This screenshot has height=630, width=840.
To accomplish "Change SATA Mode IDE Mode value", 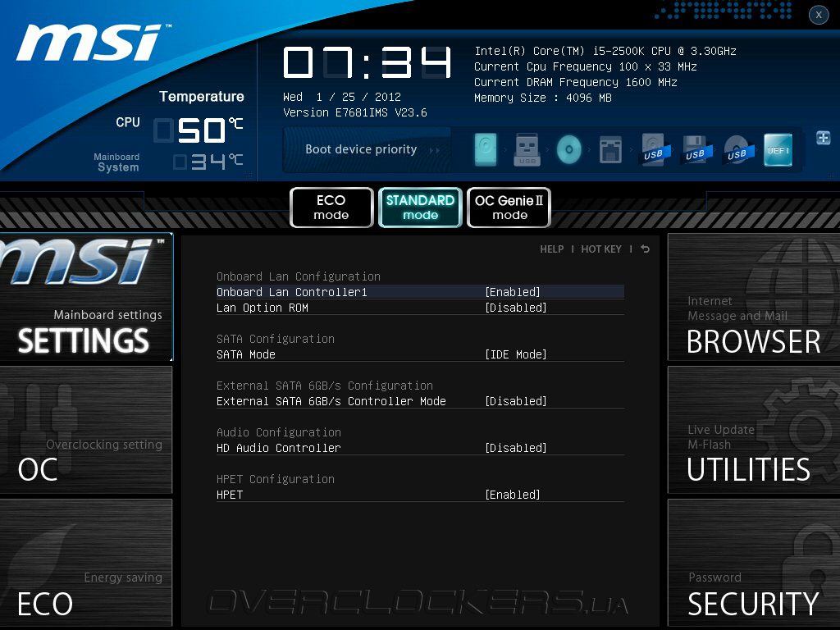I will [515, 354].
